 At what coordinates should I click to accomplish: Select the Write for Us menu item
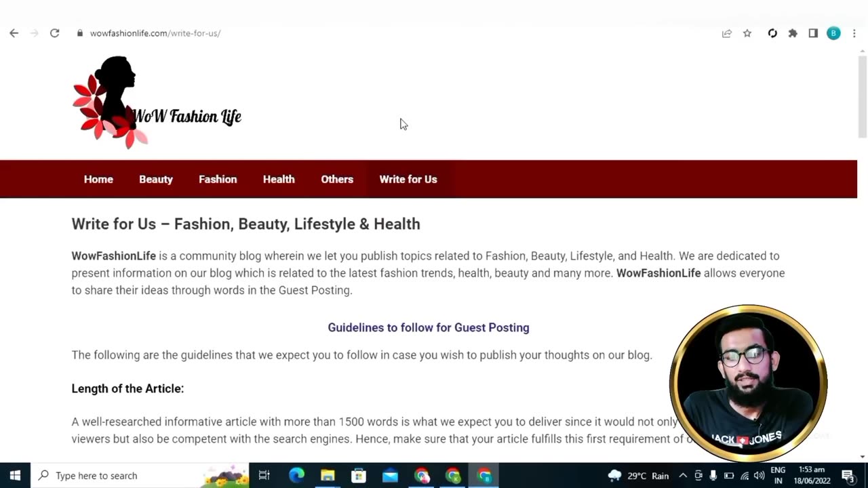pos(408,180)
